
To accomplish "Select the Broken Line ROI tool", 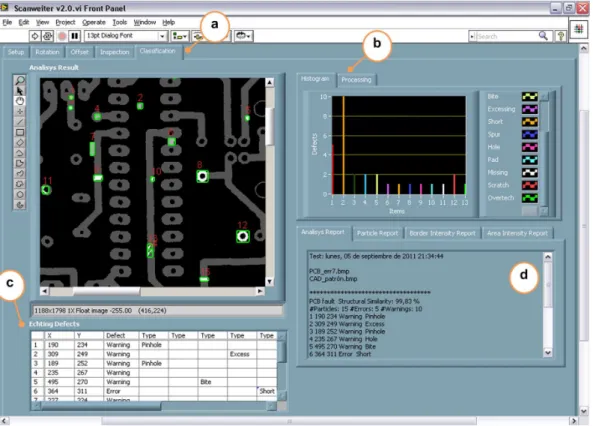I will pos(20,153).
